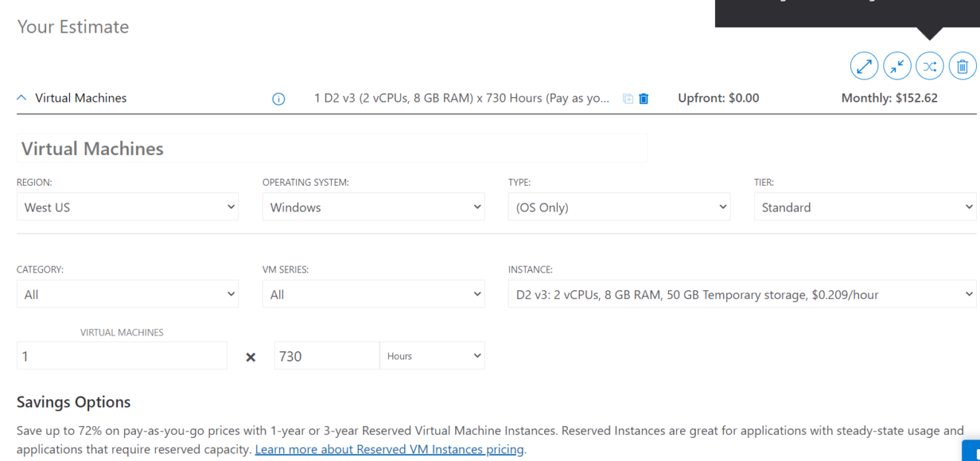Click the 730 hours input field

[x=326, y=356]
